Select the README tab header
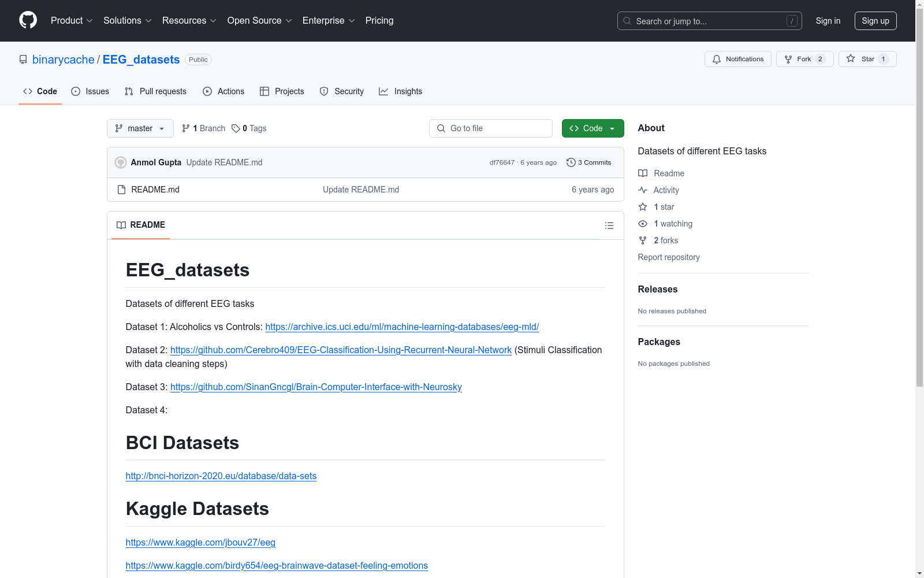Screen dimensions: 924x578 click(x=141, y=225)
